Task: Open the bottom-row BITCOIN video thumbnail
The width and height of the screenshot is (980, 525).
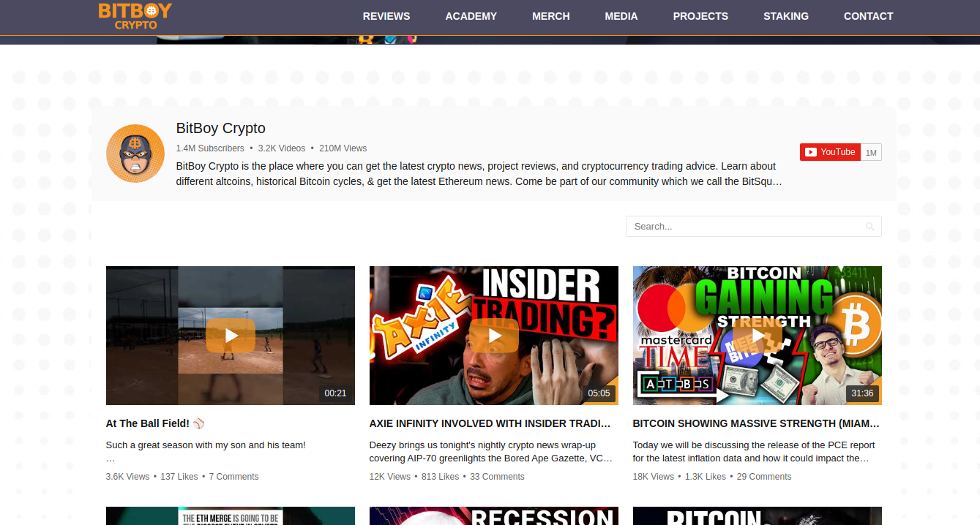Action: [x=758, y=516]
